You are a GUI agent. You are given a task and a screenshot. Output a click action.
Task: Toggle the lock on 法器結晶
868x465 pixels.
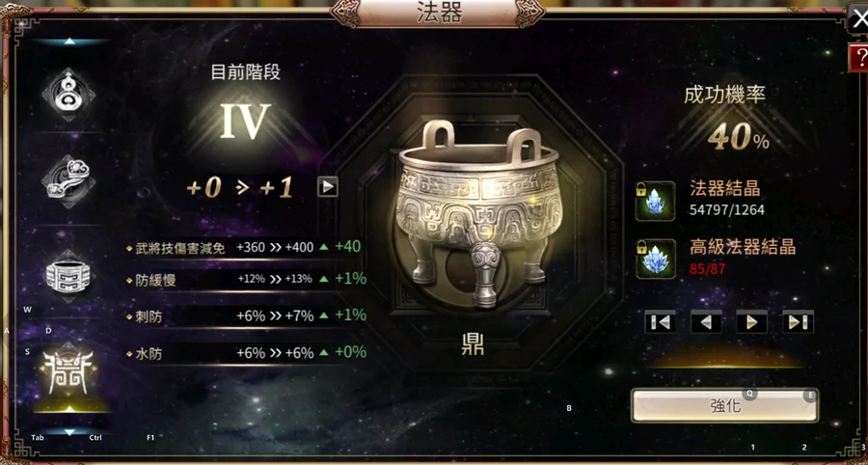[x=641, y=188]
